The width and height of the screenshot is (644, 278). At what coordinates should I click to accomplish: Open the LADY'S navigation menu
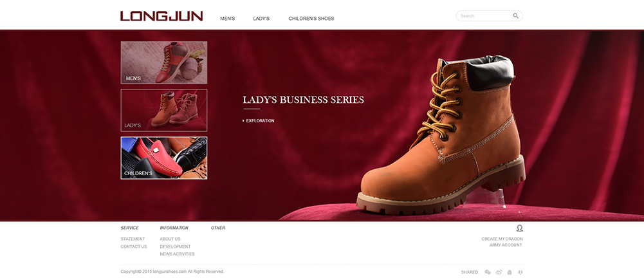[x=261, y=19]
